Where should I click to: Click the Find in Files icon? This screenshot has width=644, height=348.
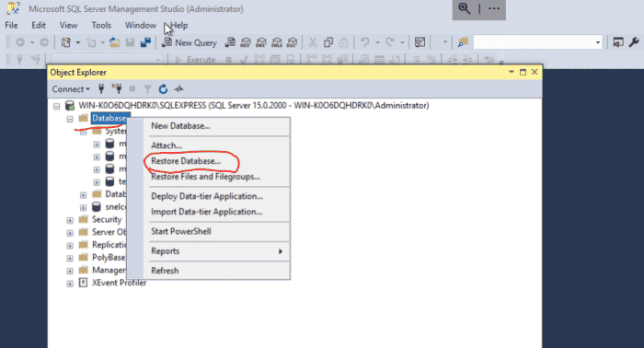[x=464, y=42]
